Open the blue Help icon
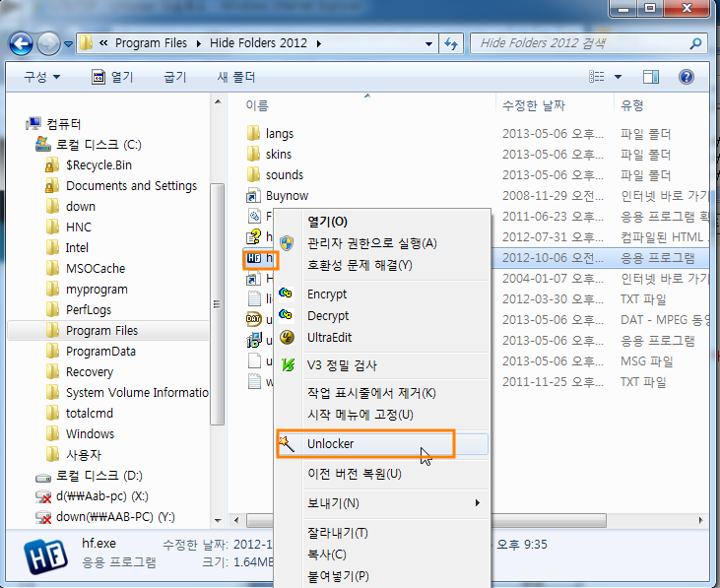Image resolution: width=720 pixels, height=588 pixels. (x=687, y=77)
